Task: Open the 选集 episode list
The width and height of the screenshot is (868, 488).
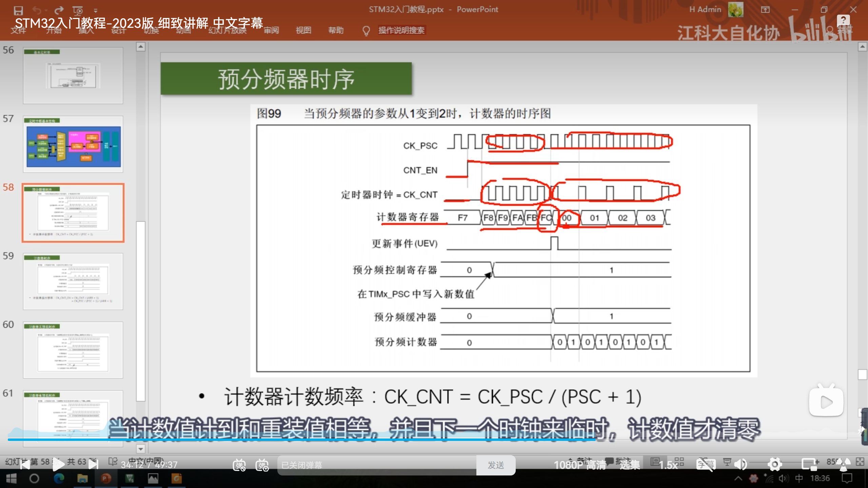Action: 630,465
